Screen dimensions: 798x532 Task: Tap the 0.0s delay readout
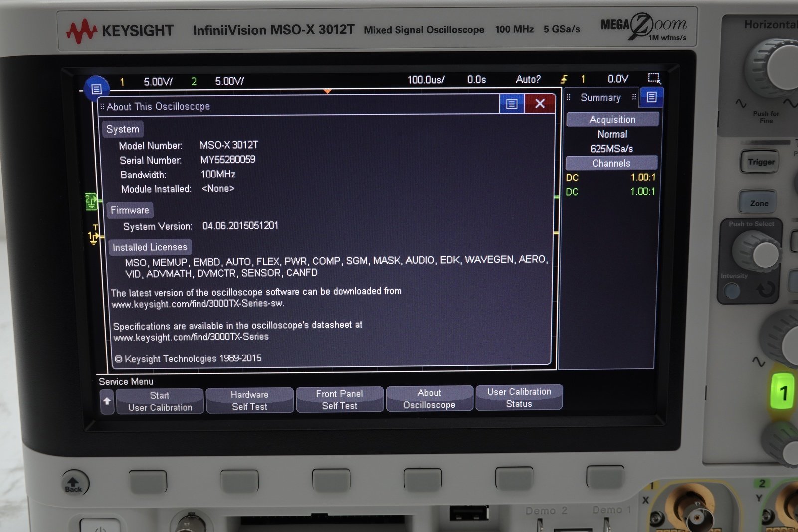[476, 79]
